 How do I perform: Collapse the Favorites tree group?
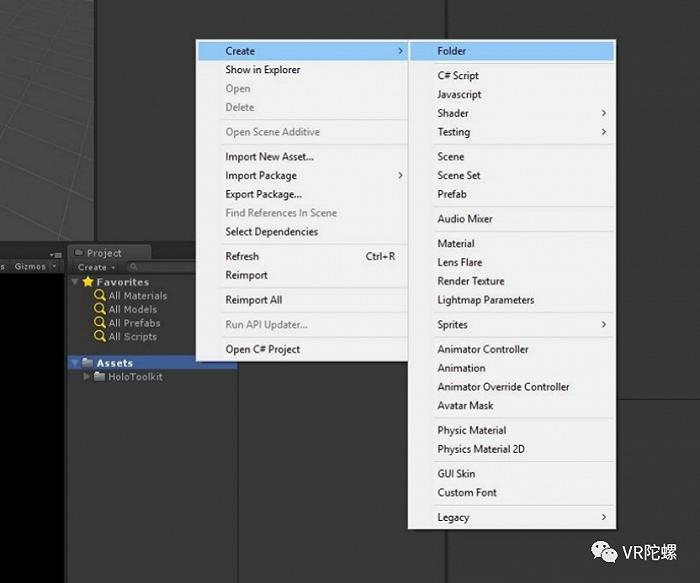[x=75, y=282]
